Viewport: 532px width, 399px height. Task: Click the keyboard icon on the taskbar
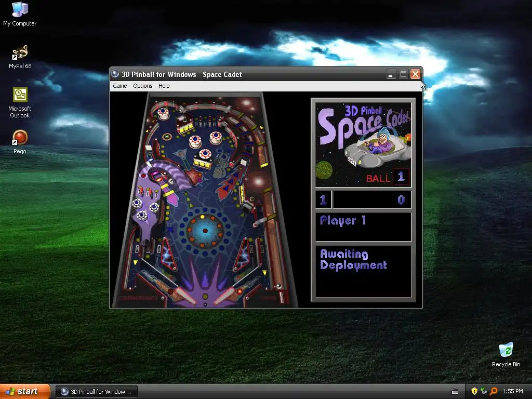point(455,392)
